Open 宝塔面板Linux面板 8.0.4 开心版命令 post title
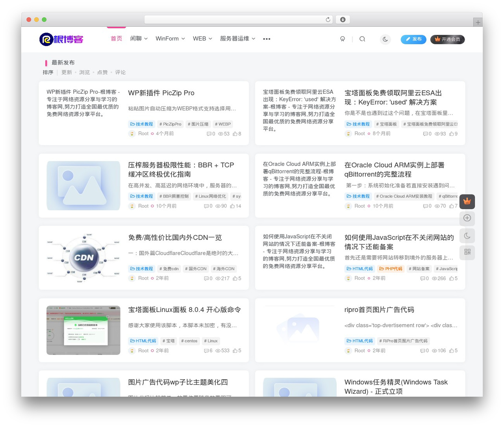 pyautogui.click(x=184, y=310)
